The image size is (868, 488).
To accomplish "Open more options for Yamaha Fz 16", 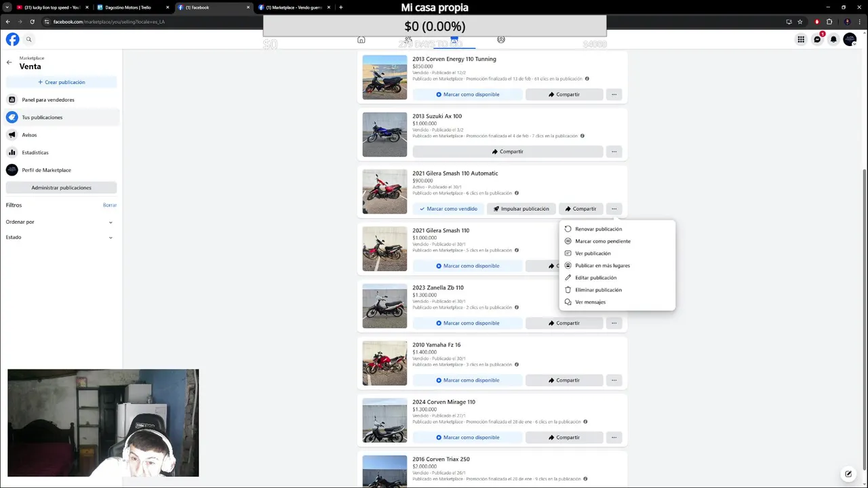I will pos(614,380).
